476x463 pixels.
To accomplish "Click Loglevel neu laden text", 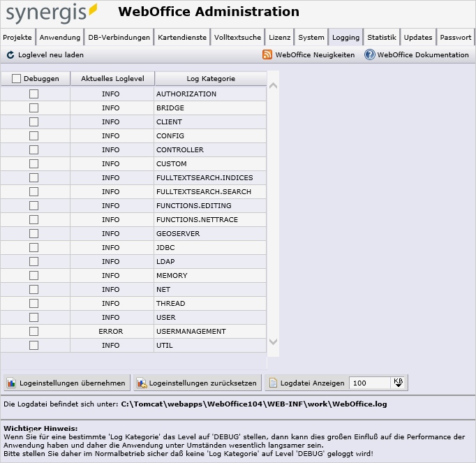I will [51, 55].
